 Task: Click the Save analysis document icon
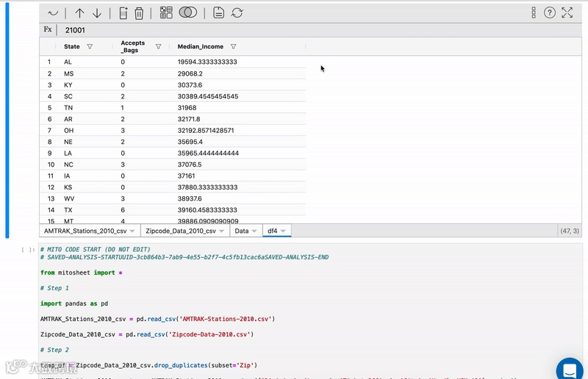[x=218, y=12]
